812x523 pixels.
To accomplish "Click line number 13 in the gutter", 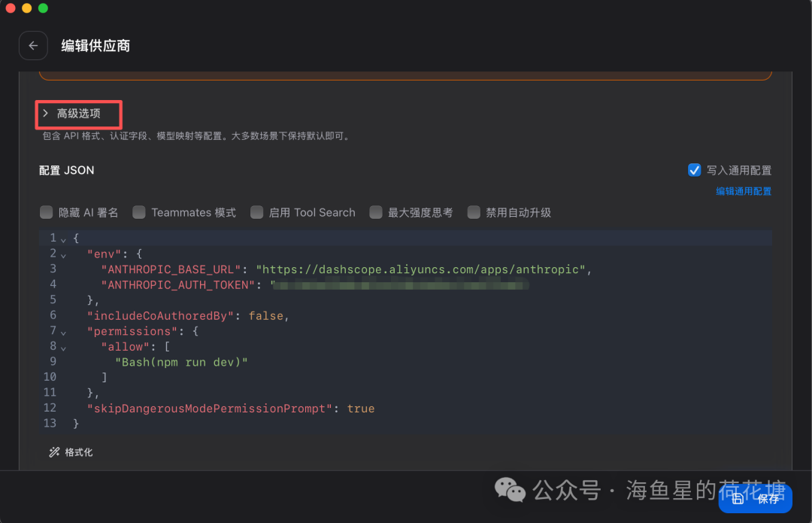I will coord(50,424).
